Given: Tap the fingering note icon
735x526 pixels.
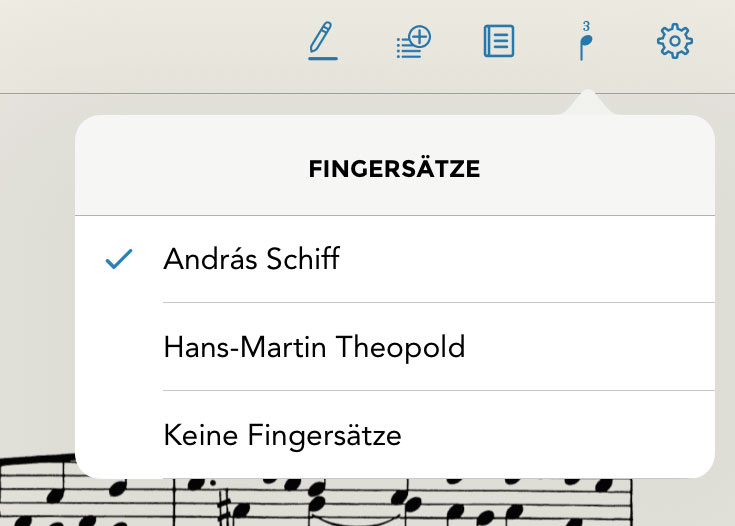Looking at the screenshot, I should (x=585, y=43).
